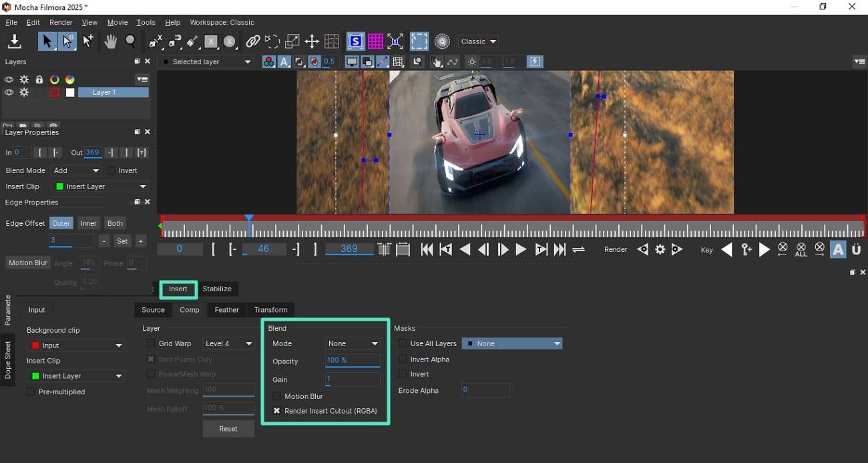
Task: Play the clip backward
Action: coord(465,250)
